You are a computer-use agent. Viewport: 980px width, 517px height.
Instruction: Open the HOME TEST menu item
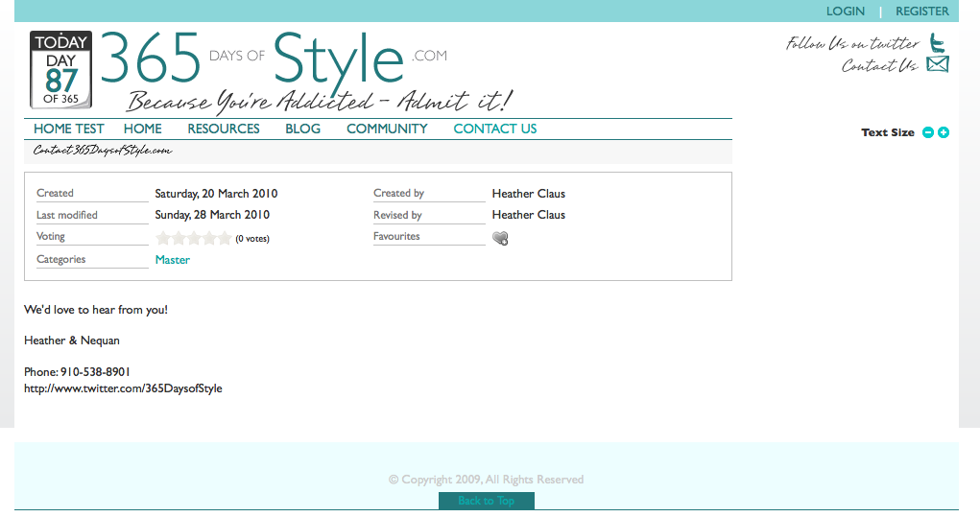[69, 129]
